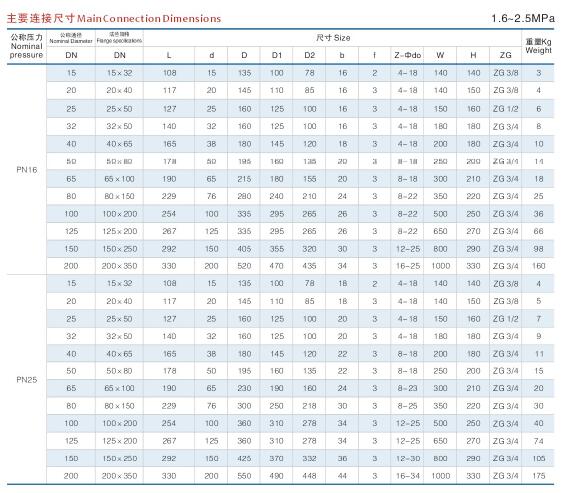Click flange spec 100×200 in PN16 section
This screenshot has width=562, height=493.
tap(120, 214)
